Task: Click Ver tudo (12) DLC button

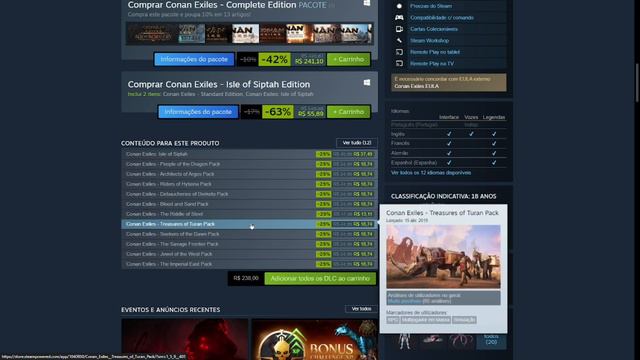Action: pyautogui.click(x=356, y=143)
